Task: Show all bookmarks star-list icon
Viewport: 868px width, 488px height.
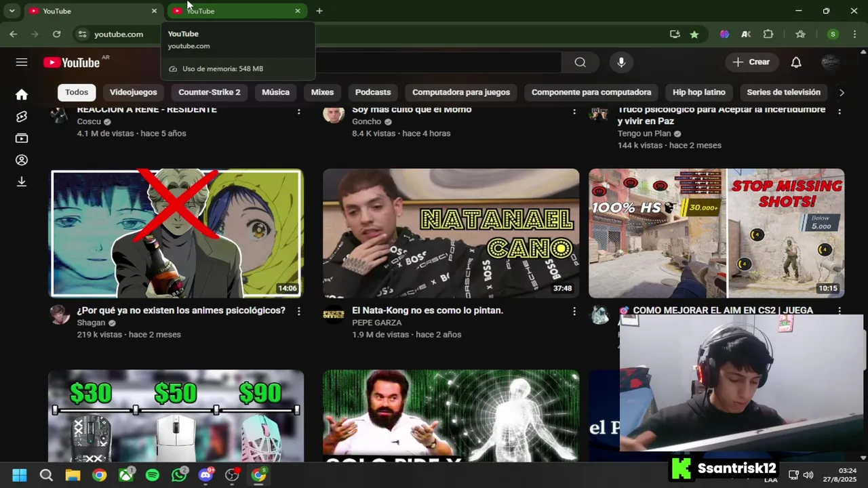Action: (800, 34)
